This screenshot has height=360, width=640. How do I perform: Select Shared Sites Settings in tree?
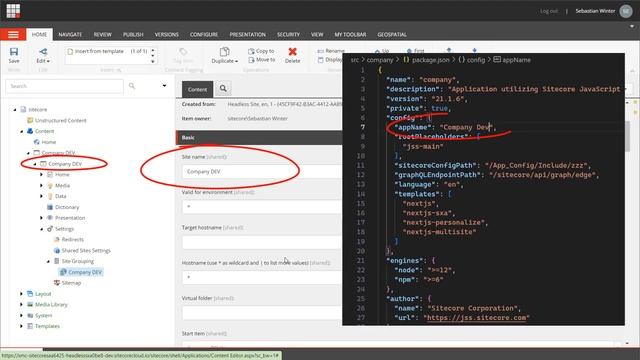click(86, 250)
